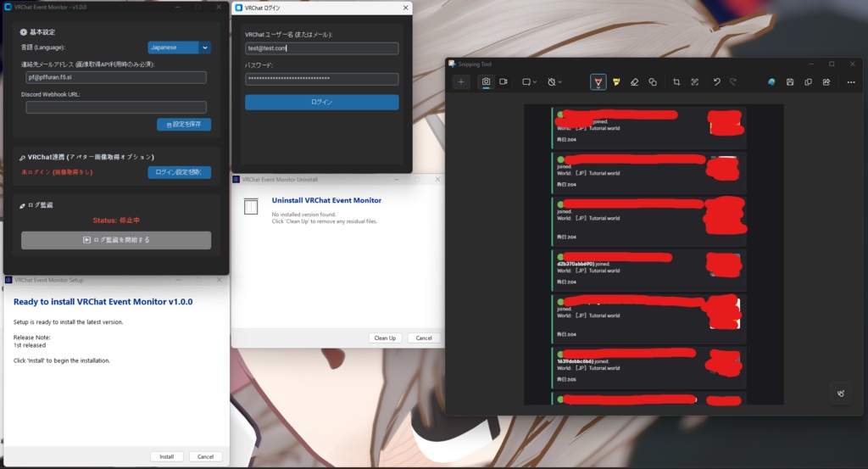Switch to video record mode

[504, 82]
